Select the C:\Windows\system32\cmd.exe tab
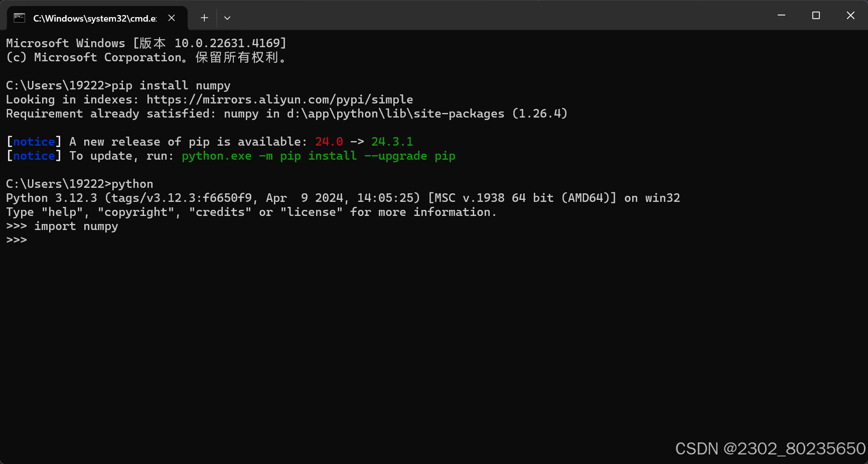Viewport: 868px width, 464px height. pyautogui.click(x=97, y=18)
